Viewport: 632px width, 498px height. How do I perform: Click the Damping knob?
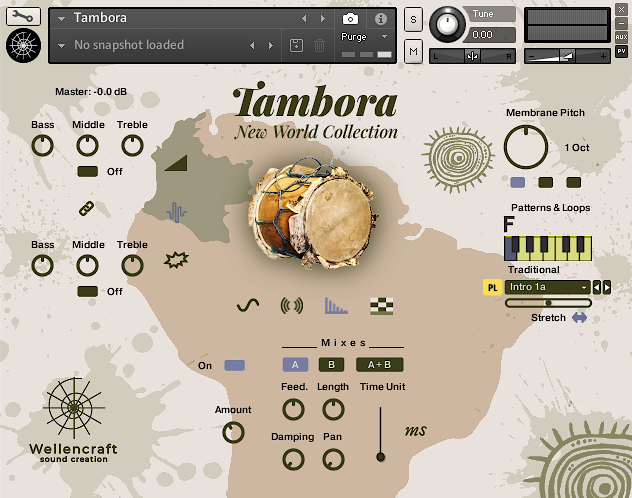click(293, 460)
